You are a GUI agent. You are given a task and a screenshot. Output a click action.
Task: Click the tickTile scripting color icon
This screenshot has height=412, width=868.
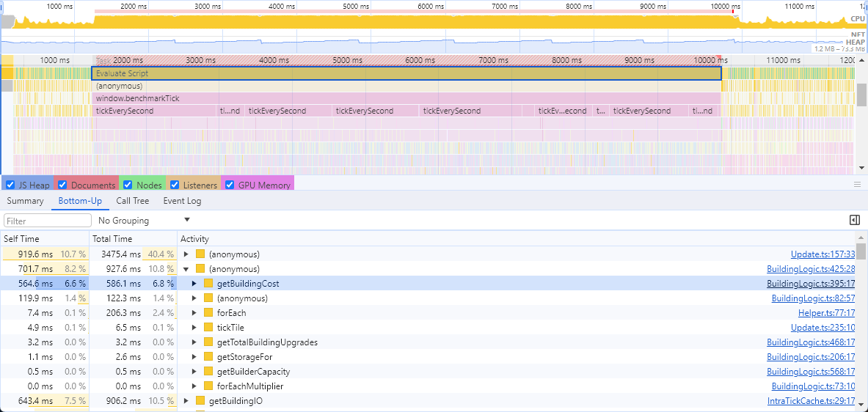[x=208, y=328]
